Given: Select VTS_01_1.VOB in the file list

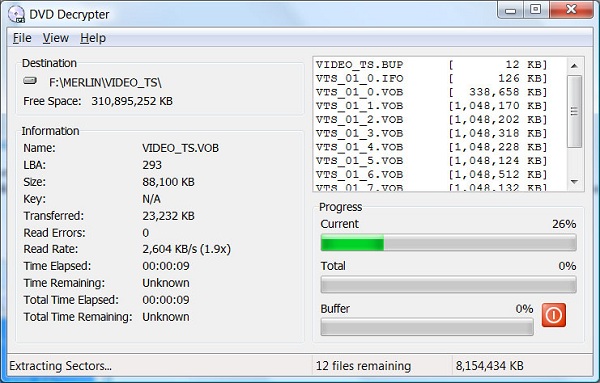Looking at the screenshot, I should tap(432, 106).
